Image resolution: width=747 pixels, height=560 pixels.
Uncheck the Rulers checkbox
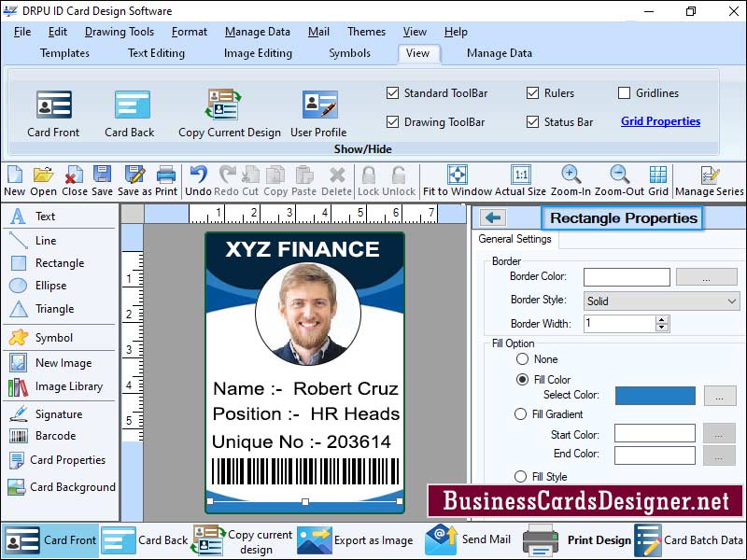[532, 93]
